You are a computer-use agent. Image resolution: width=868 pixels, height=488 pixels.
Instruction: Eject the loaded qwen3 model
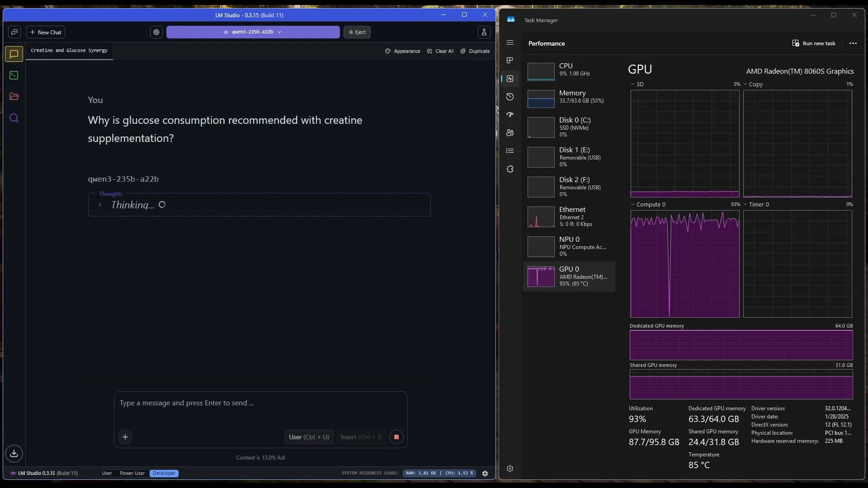(x=357, y=32)
